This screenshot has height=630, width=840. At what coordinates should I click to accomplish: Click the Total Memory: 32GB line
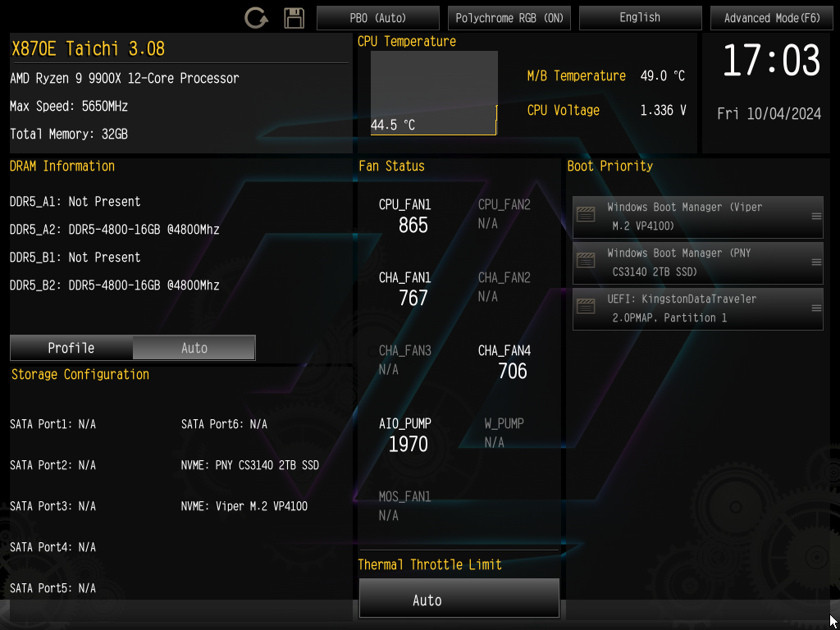(69, 134)
